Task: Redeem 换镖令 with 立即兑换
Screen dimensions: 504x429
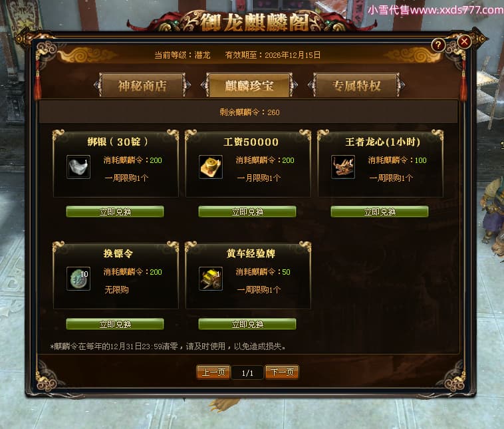Action: pos(115,324)
